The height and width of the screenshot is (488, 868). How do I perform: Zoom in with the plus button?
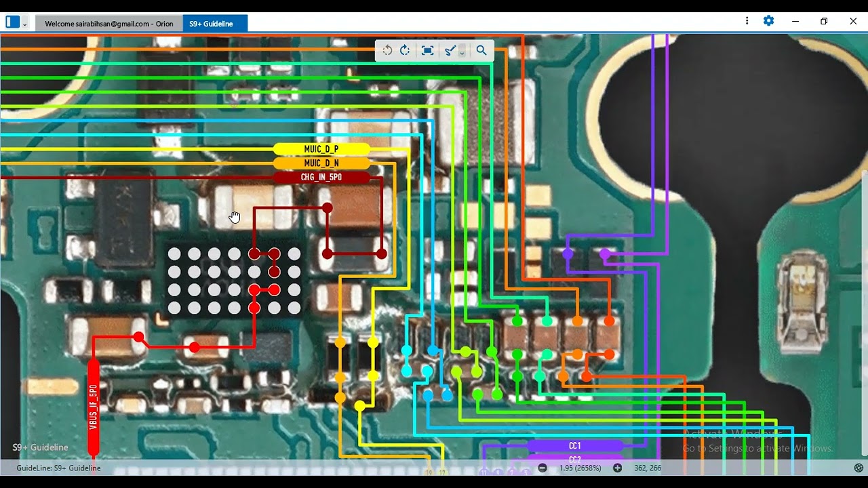(x=617, y=468)
